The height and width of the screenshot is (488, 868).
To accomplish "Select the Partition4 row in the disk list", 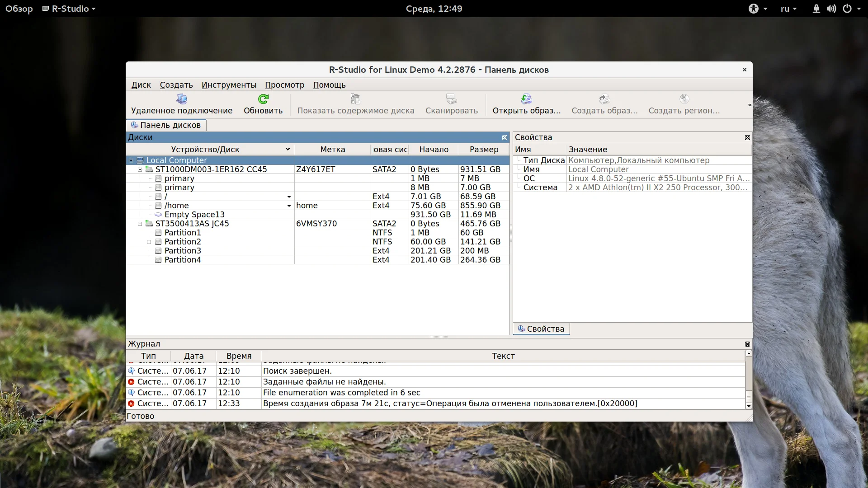I will [183, 260].
